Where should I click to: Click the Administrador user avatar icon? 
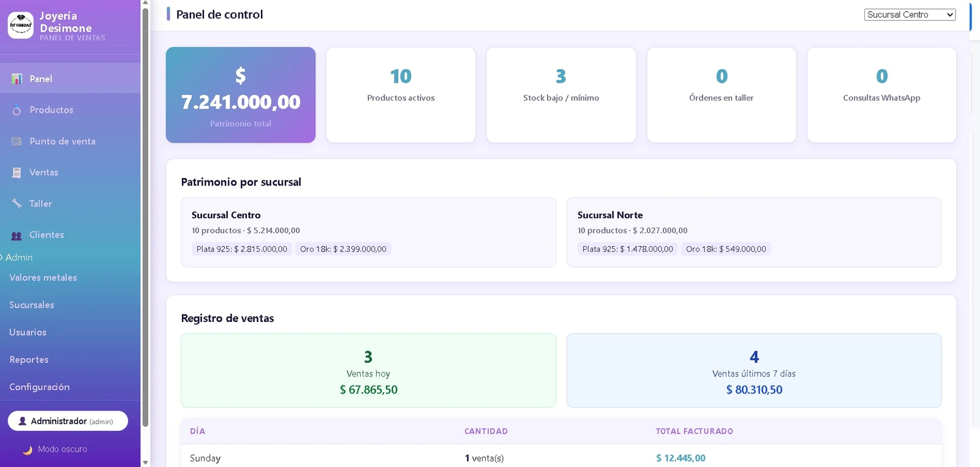[23, 421]
